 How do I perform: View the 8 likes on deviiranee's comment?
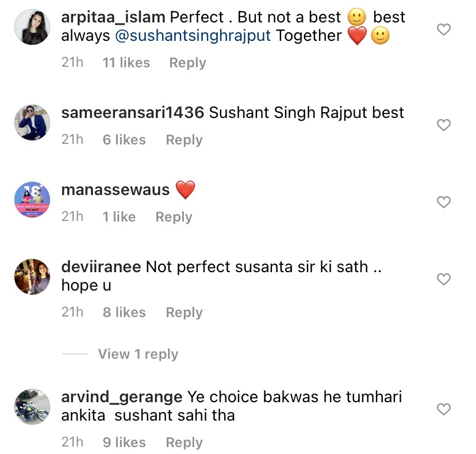(x=124, y=312)
